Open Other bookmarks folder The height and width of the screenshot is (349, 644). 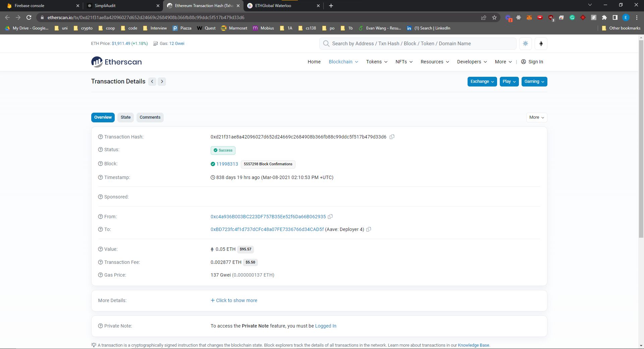click(621, 28)
